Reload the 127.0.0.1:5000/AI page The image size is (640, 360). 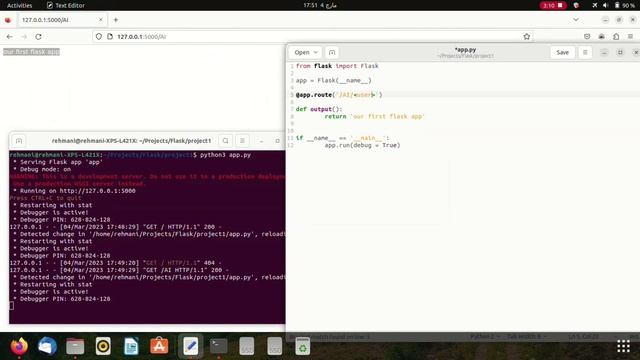pyautogui.click(x=38, y=37)
